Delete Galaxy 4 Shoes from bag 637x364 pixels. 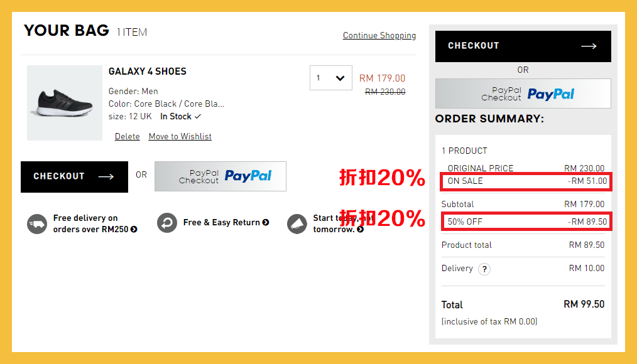tap(127, 136)
